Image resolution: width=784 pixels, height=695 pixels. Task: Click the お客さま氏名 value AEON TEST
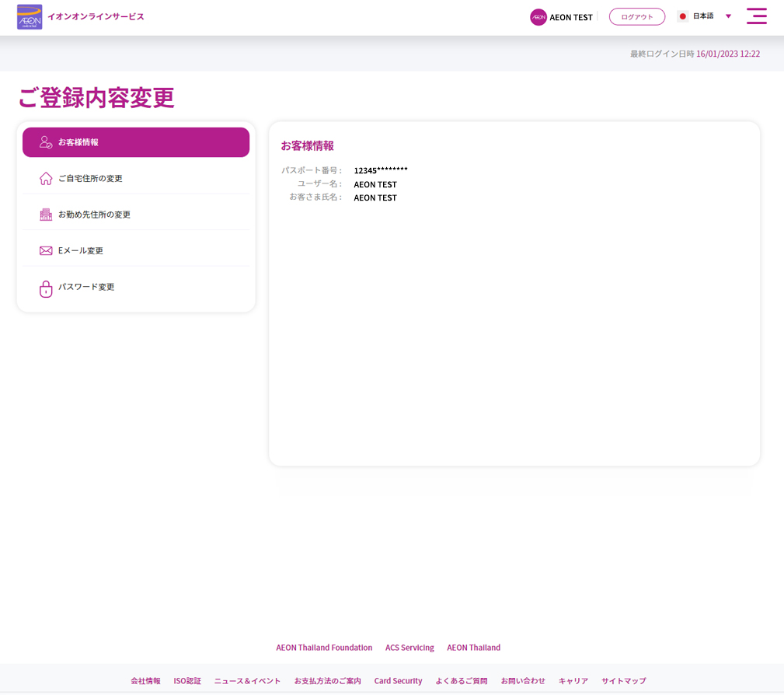pyautogui.click(x=375, y=197)
